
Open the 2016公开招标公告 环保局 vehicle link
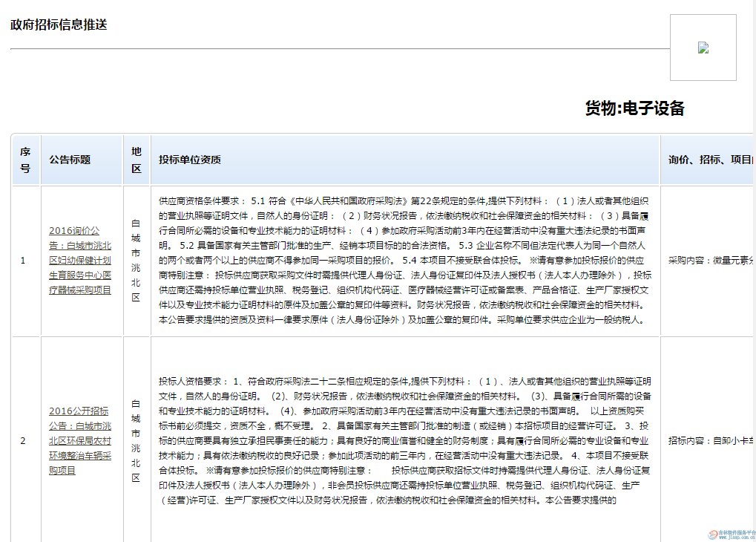(80, 440)
